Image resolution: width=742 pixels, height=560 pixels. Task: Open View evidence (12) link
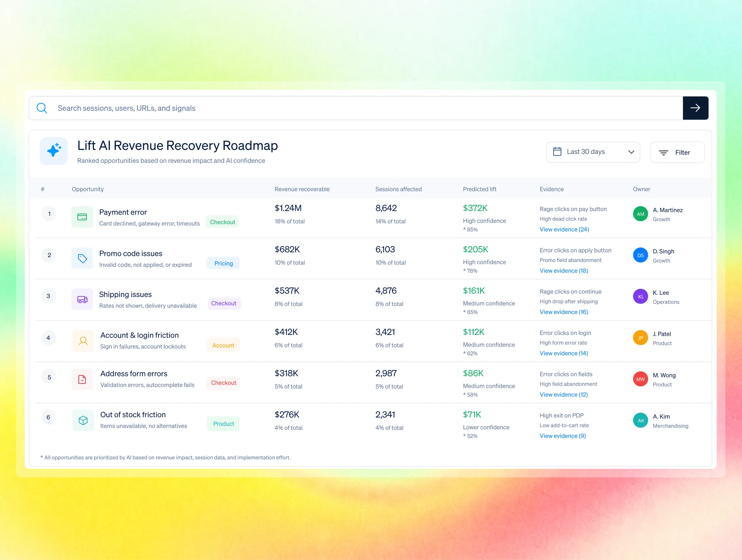point(564,394)
